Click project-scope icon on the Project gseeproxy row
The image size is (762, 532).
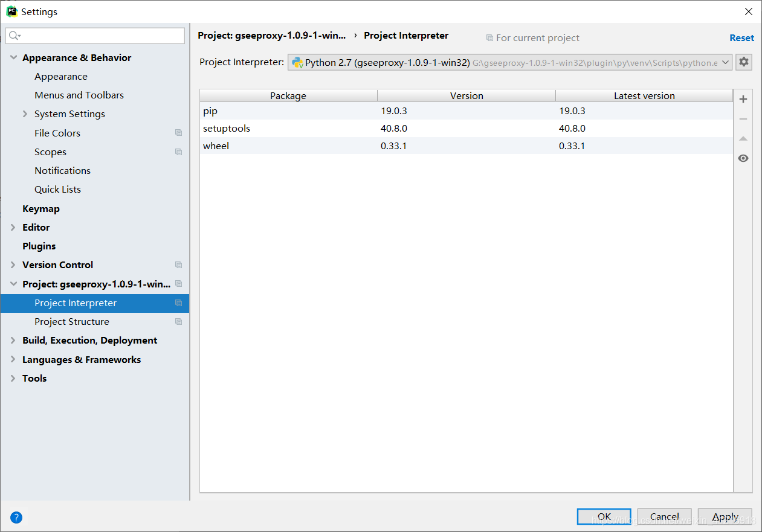tap(178, 284)
